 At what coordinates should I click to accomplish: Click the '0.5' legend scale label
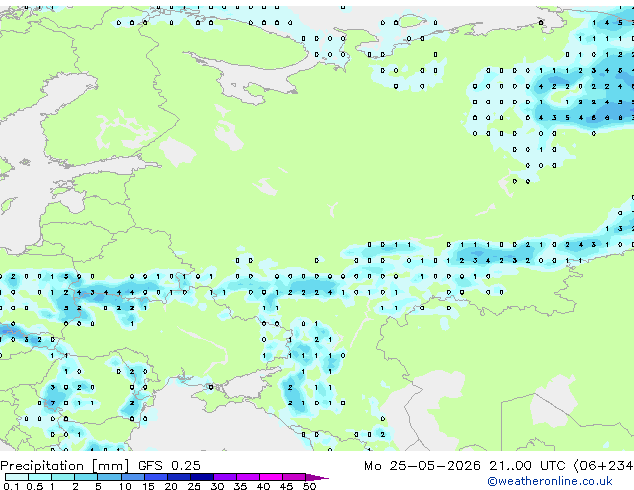34,486
